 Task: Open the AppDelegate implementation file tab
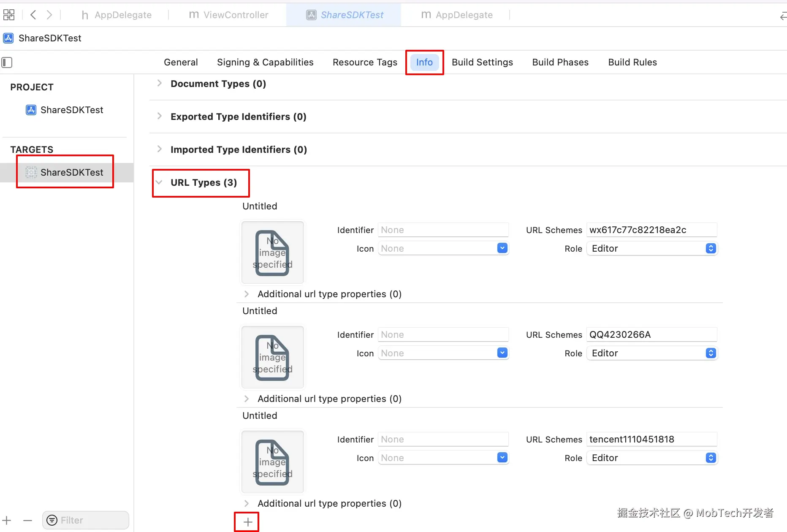point(457,15)
